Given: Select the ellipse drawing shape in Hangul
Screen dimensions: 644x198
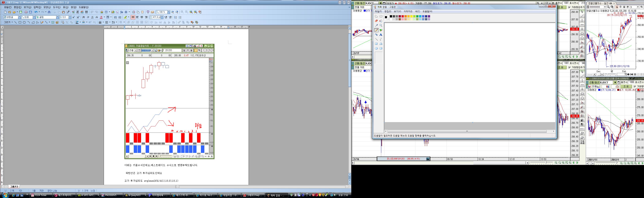Looking at the screenshot, I should [x=24, y=22].
